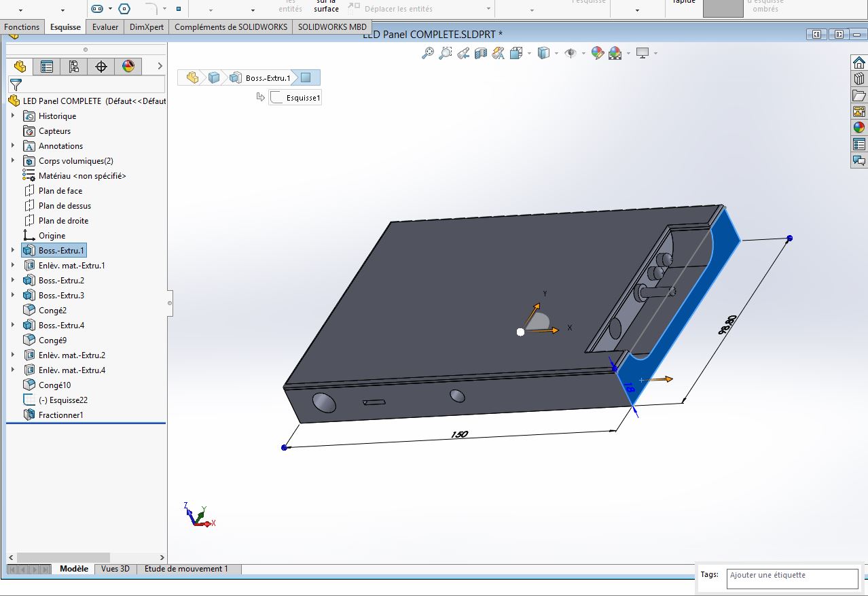Switch to the Vues 3D bottom tab
This screenshot has width=868, height=596.
[115, 569]
